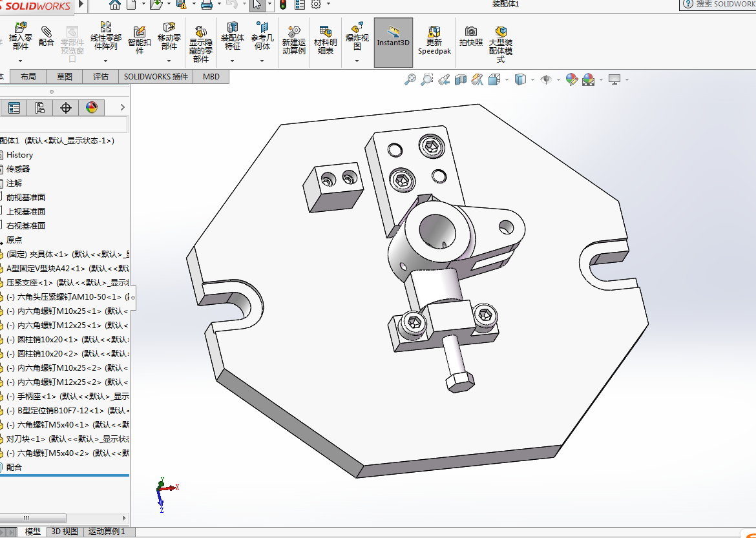756x538 pixels.
Task: Switch to 3D 视图 bottom tab
Action: point(65,532)
